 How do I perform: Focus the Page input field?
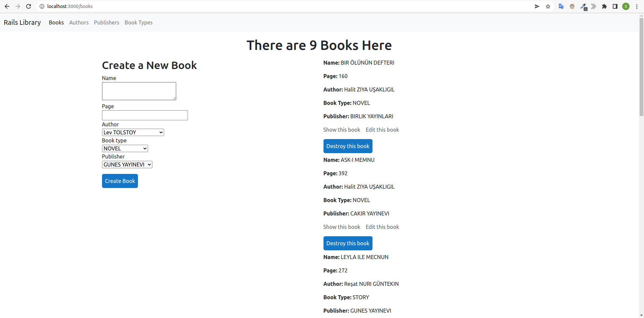145,115
